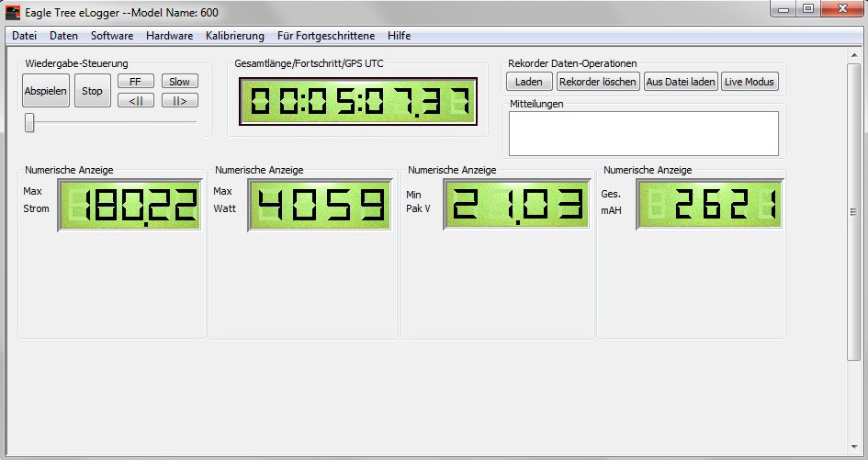The image size is (868, 460).
Task: Step forward with the II> button
Action: click(x=179, y=101)
